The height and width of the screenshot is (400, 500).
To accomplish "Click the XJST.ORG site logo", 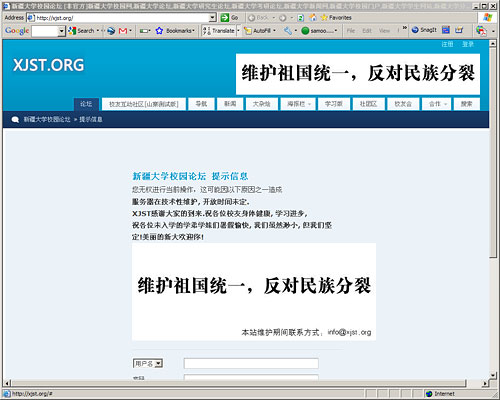I will [48, 65].
